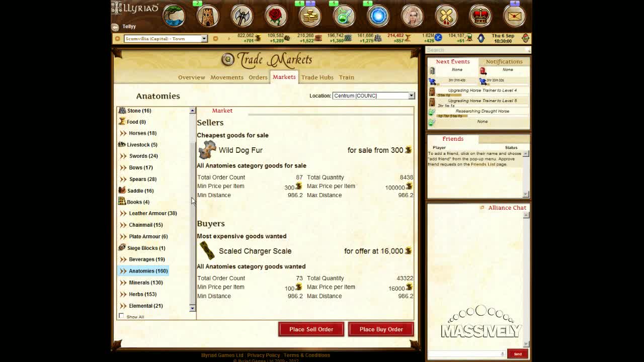The height and width of the screenshot is (362, 644).
Task: Open the town castle tower icon
Action: coord(207,16)
